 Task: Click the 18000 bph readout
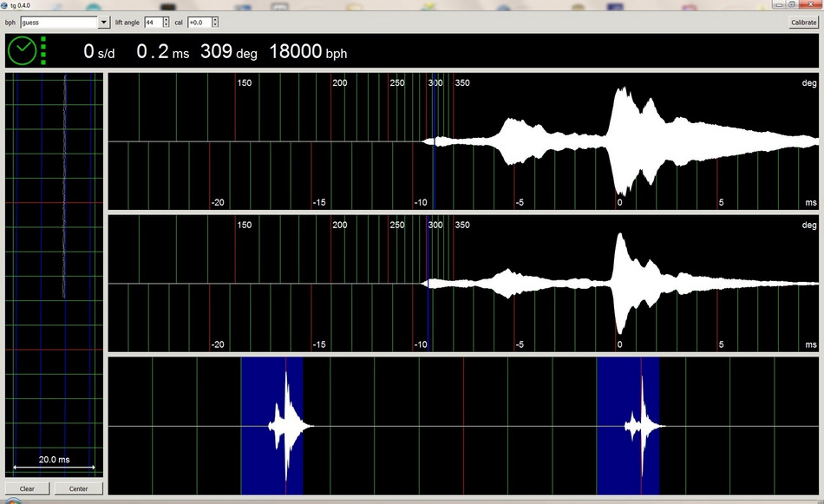point(308,52)
